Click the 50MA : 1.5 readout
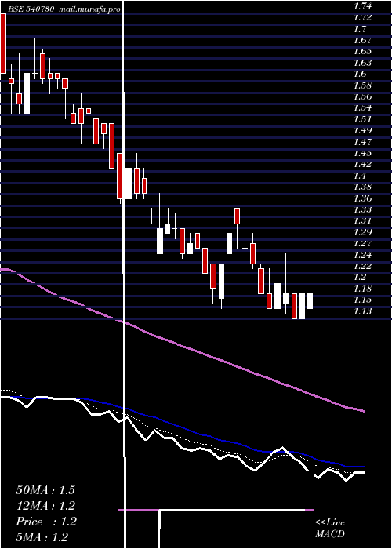The width and height of the screenshot is (392, 549). [x=45, y=490]
